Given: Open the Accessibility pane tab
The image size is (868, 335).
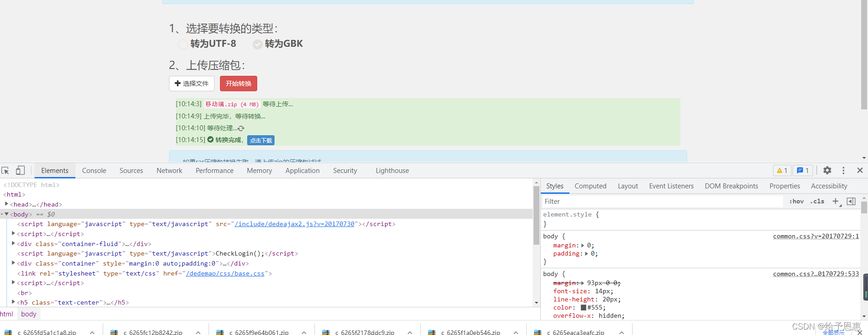Looking at the screenshot, I should click(x=829, y=186).
